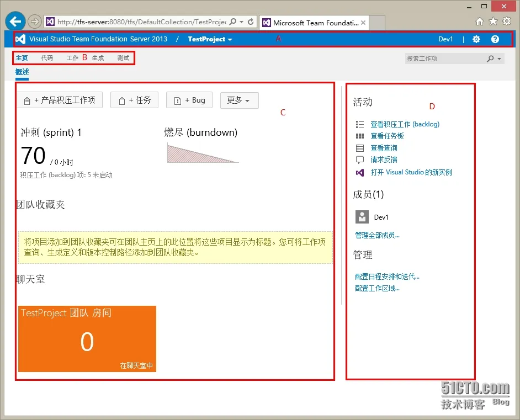Click the + 任务 button
Image resolution: width=520 pixels, height=420 pixels.
pos(134,100)
